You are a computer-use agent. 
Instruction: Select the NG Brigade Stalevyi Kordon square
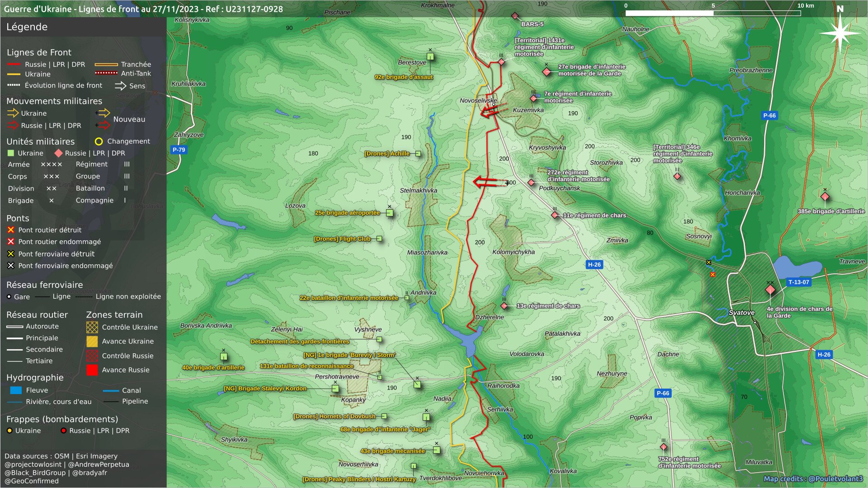pos(335,388)
